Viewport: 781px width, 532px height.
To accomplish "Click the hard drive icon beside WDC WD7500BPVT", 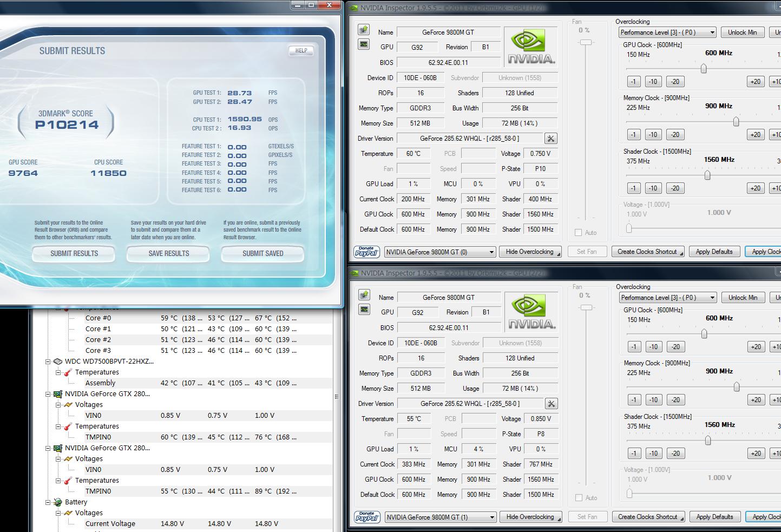I will (58, 361).
